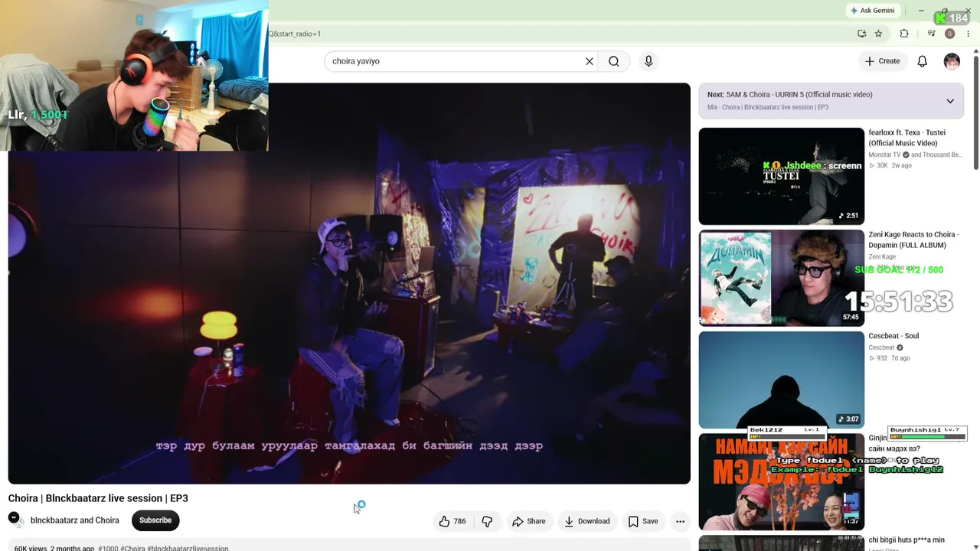Dislike the video with thumbs down
Screen dimensions: 980x551
tap(487, 521)
